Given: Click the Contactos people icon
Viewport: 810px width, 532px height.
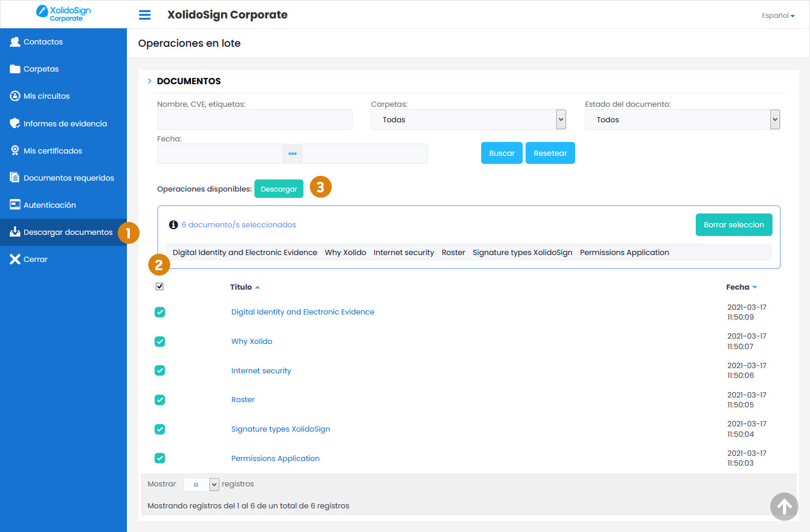Looking at the screenshot, I should click(15, 42).
